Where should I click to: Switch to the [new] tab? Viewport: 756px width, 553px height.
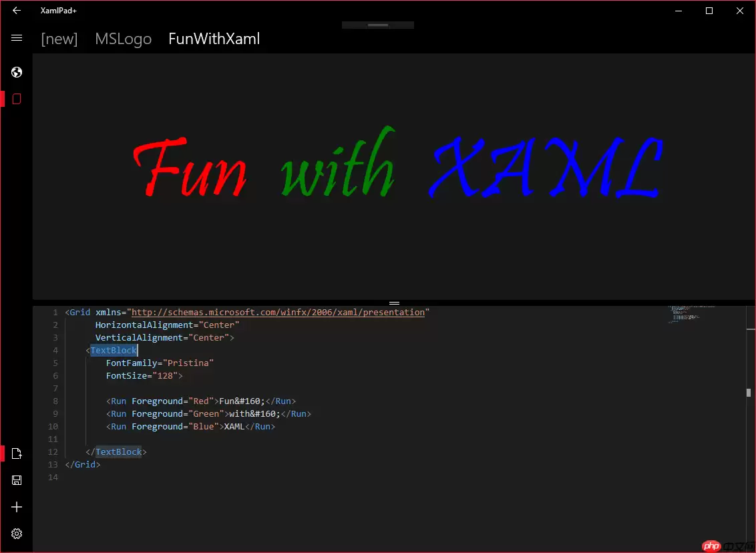point(59,39)
